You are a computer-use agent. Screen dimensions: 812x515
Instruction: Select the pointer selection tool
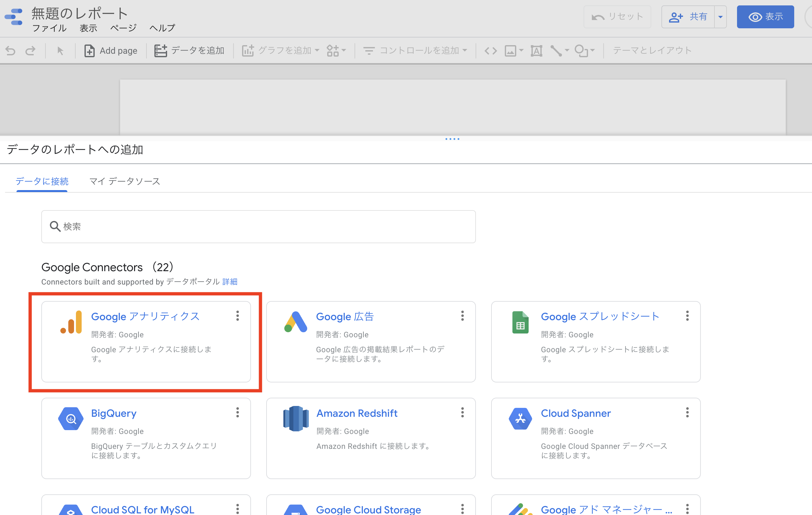[60, 51]
